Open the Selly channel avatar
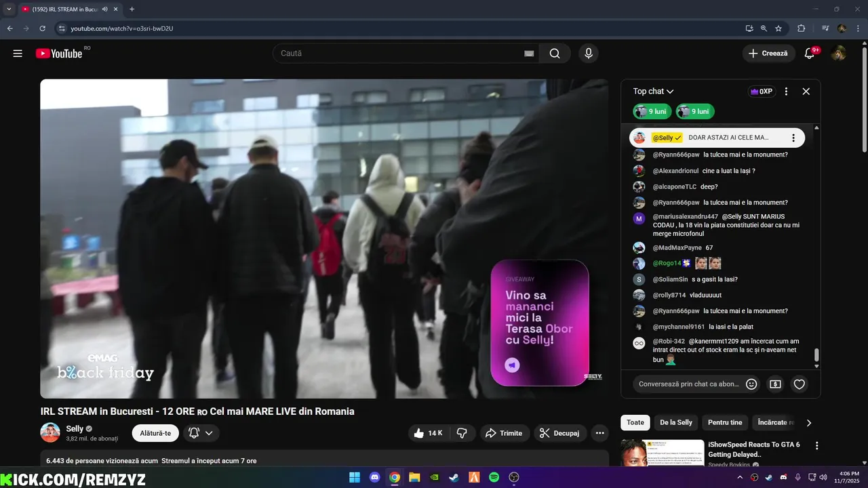The height and width of the screenshot is (488, 868). point(50,432)
